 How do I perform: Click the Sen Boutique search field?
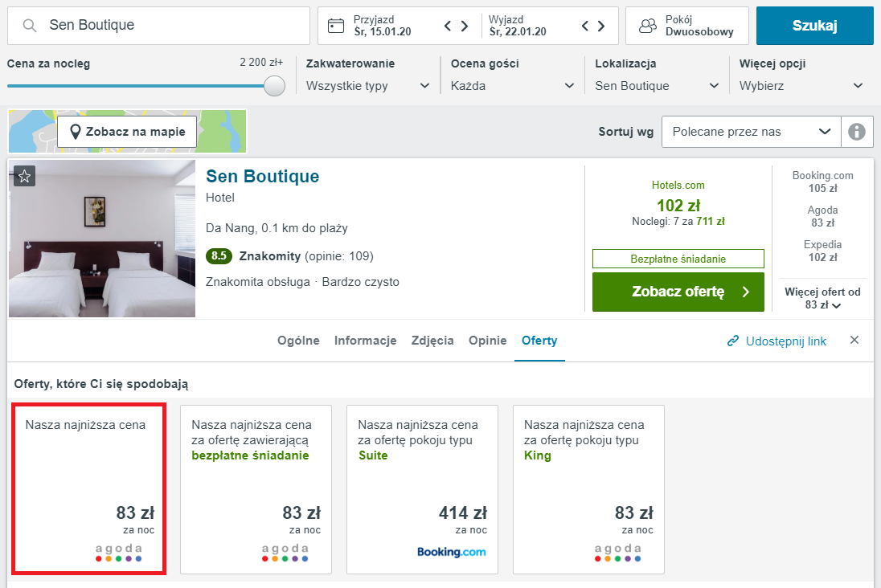pyautogui.click(x=158, y=26)
